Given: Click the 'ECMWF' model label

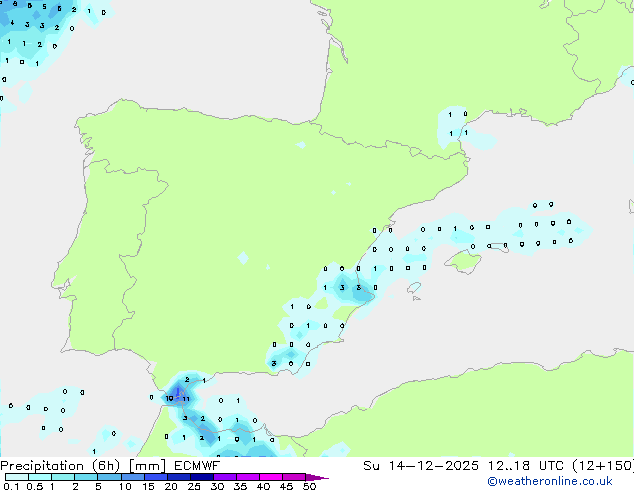Looking at the screenshot, I should point(197,466).
